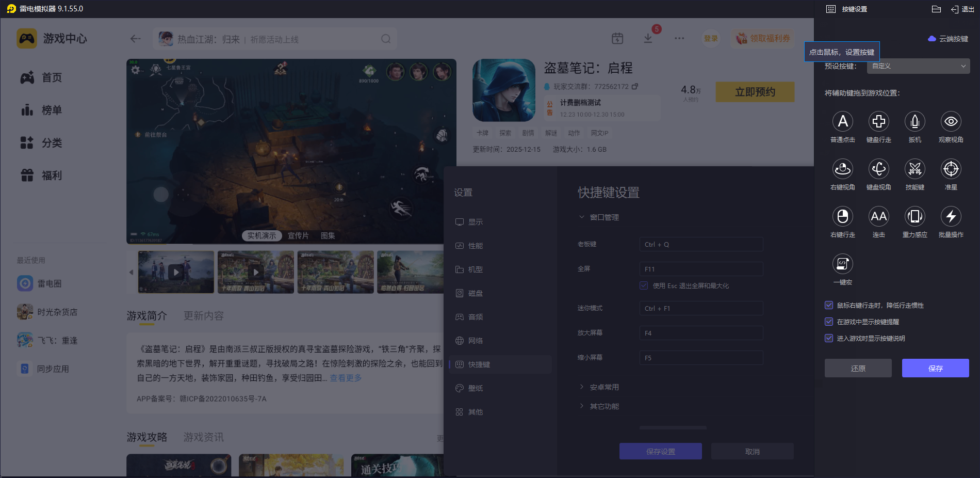Select the 重力感应 gravity sensor icon
This screenshot has width=980, height=478.
coord(915,216)
